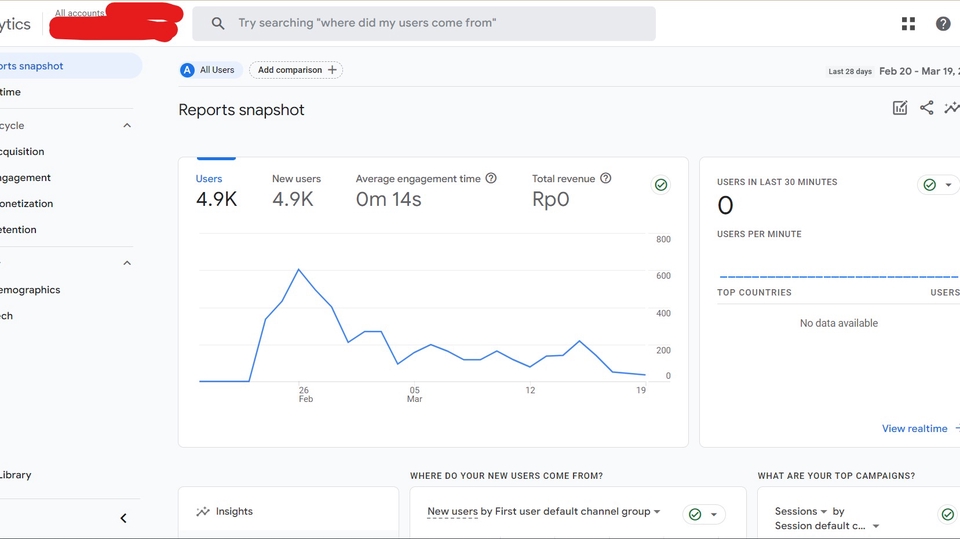Click the Add comparison button
Viewport: 960px width, 539px height.
pos(296,70)
